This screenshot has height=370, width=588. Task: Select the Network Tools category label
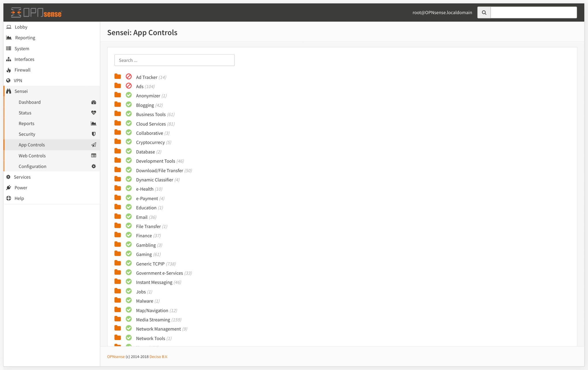pyautogui.click(x=151, y=338)
